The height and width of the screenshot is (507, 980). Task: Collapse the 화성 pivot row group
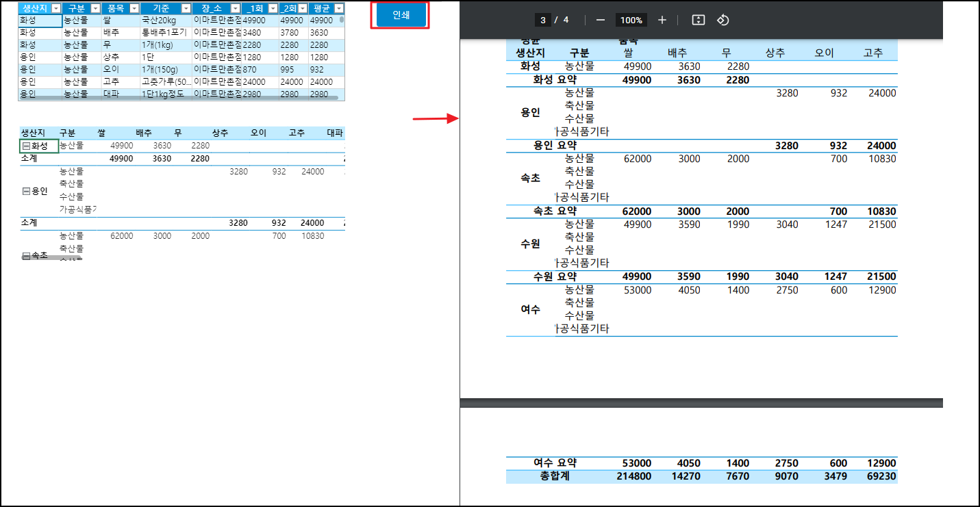tap(26, 146)
